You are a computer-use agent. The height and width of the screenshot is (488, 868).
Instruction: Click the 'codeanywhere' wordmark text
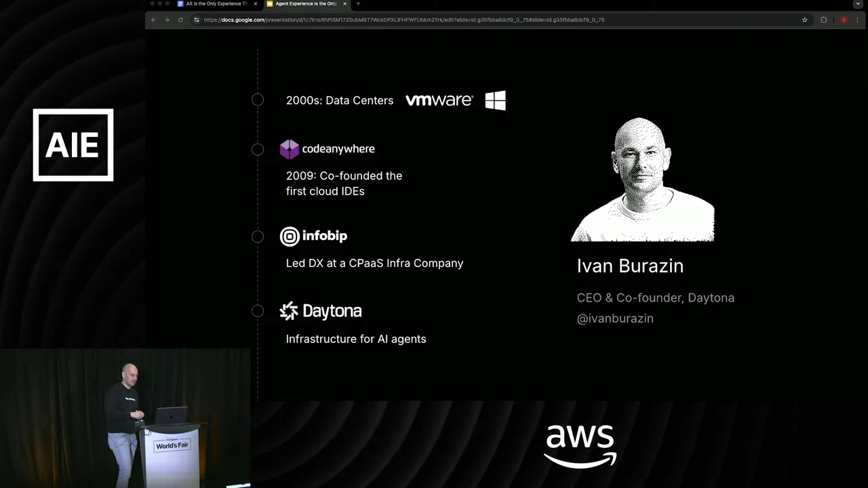338,149
